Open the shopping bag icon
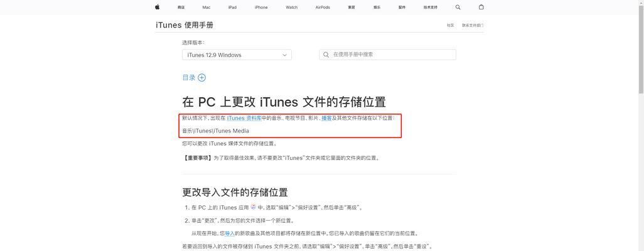This screenshot has width=644, height=251. pyautogui.click(x=481, y=7)
